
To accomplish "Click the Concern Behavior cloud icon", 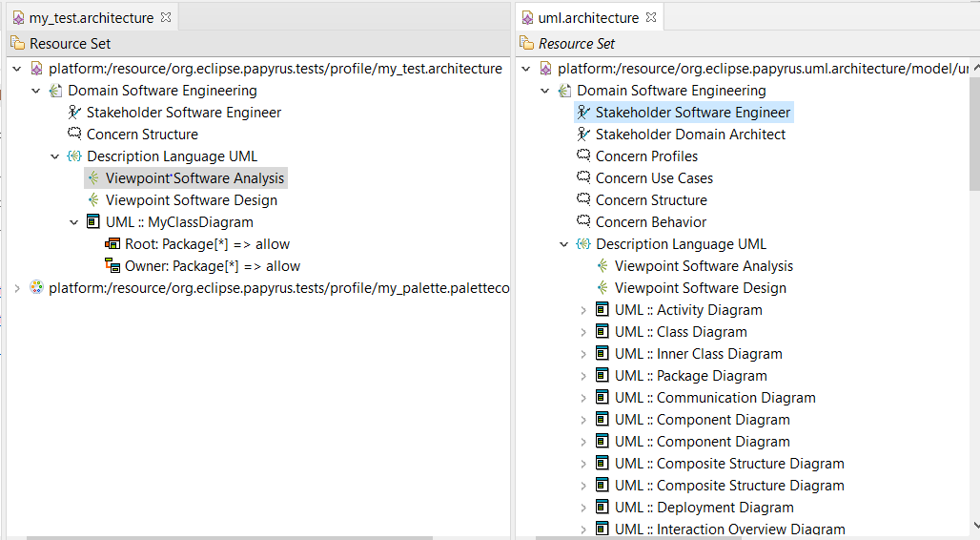I will [x=583, y=221].
